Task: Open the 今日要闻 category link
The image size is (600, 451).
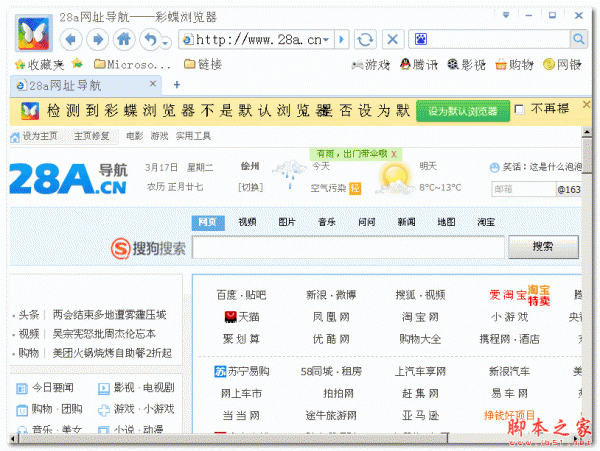Action: click(x=45, y=388)
